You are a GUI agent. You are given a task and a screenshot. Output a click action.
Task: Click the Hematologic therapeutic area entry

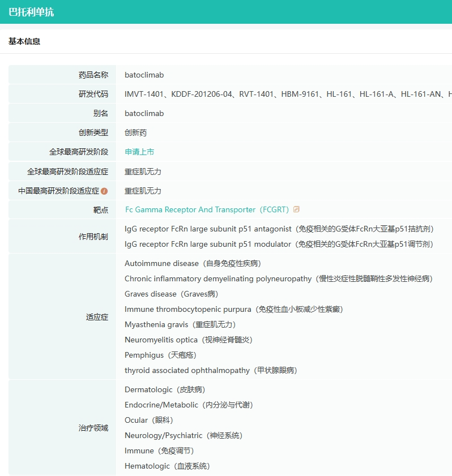point(167,466)
